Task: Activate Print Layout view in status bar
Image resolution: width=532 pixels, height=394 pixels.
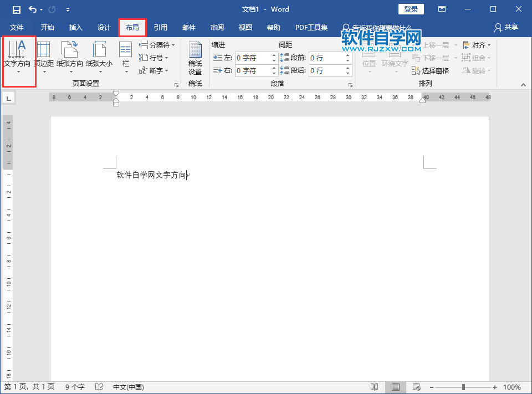Action: [x=396, y=387]
